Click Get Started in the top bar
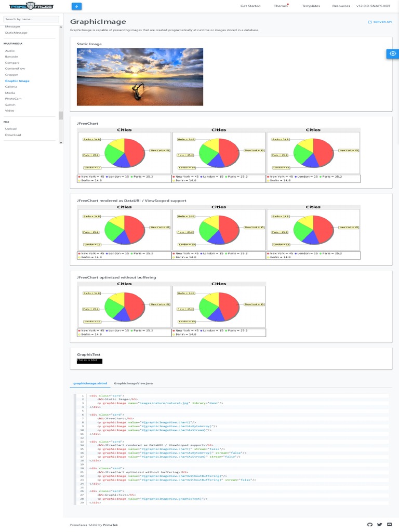 coord(250,6)
